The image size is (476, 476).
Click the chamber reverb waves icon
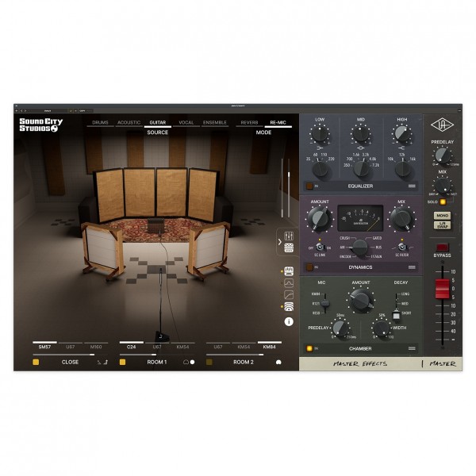289,306
